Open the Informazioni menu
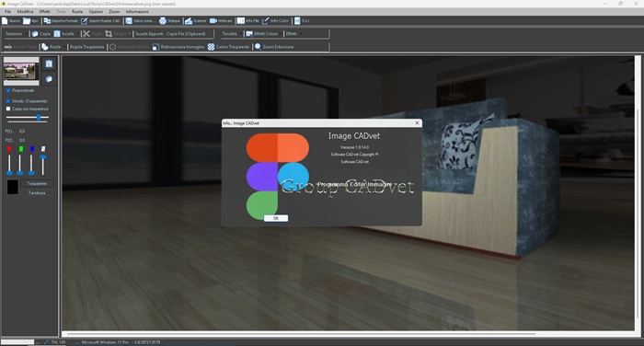The width and height of the screenshot is (644, 346). click(x=137, y=12)
